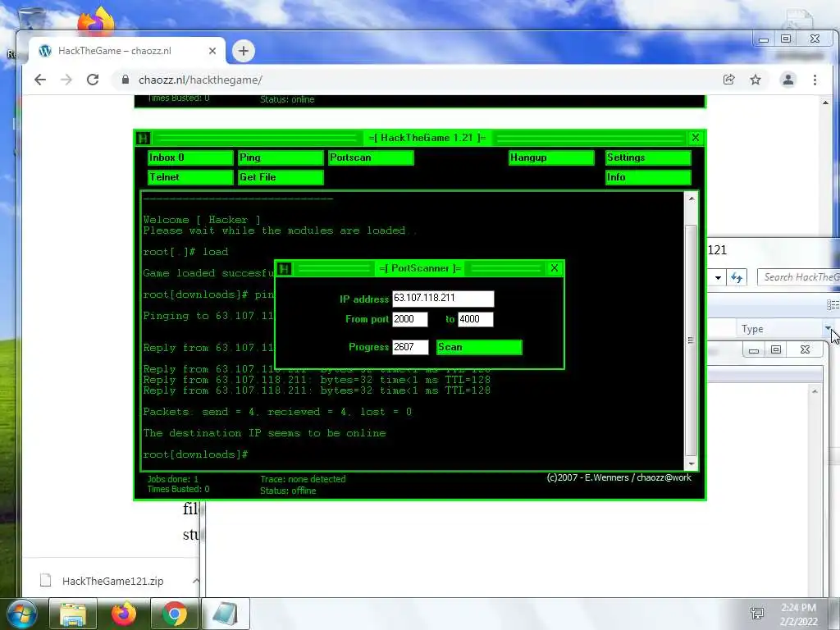Click Trace: none detected text
This screenshot has height=630, width=840.
(304, 479)
